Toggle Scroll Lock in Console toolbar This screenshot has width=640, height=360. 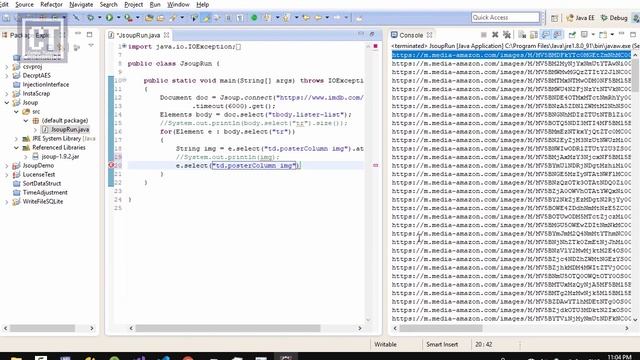pos(534,35)
